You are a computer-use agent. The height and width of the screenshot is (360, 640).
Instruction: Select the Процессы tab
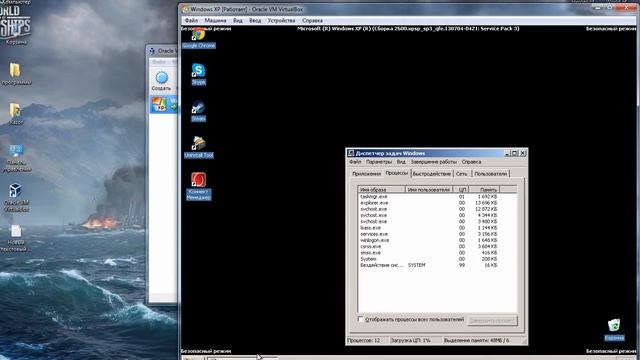pos(396,173)
